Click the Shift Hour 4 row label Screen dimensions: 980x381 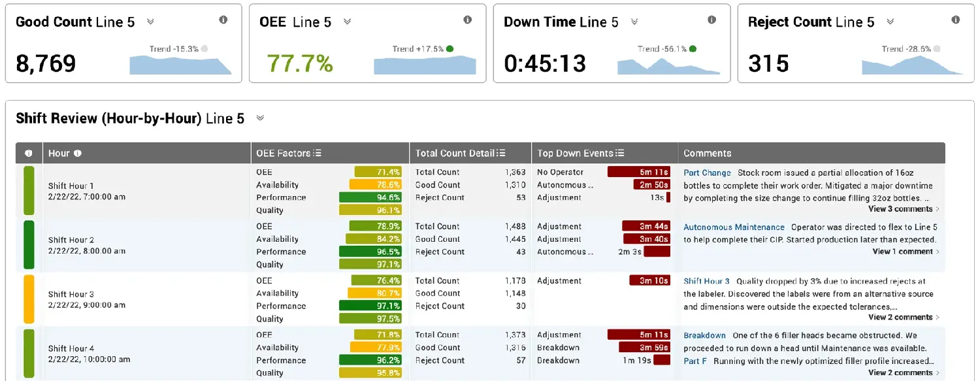[x=71, y=348]
